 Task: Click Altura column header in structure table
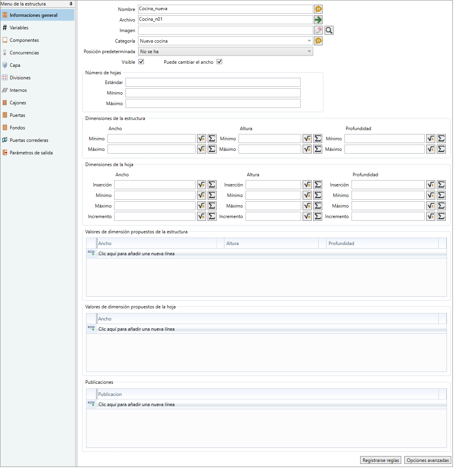271,243
